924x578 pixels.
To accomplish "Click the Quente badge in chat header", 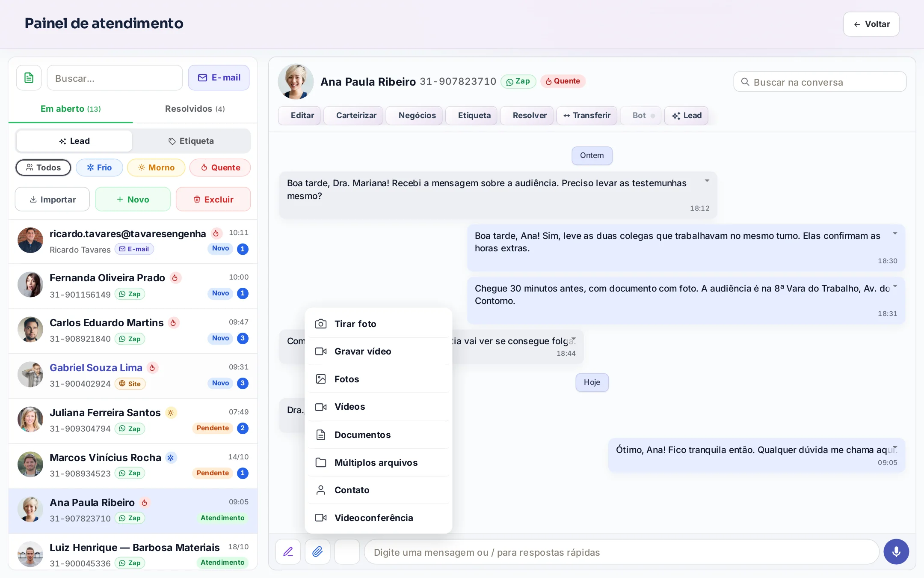I will point(563,81).
